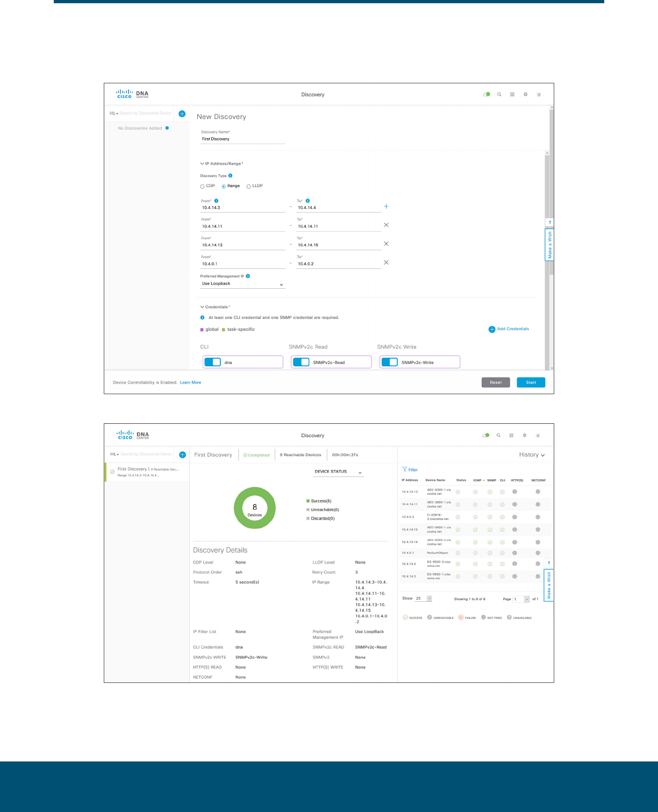The image size is (658, 812).
Task: Open Page number dropdown
Action: coord(521,599)
